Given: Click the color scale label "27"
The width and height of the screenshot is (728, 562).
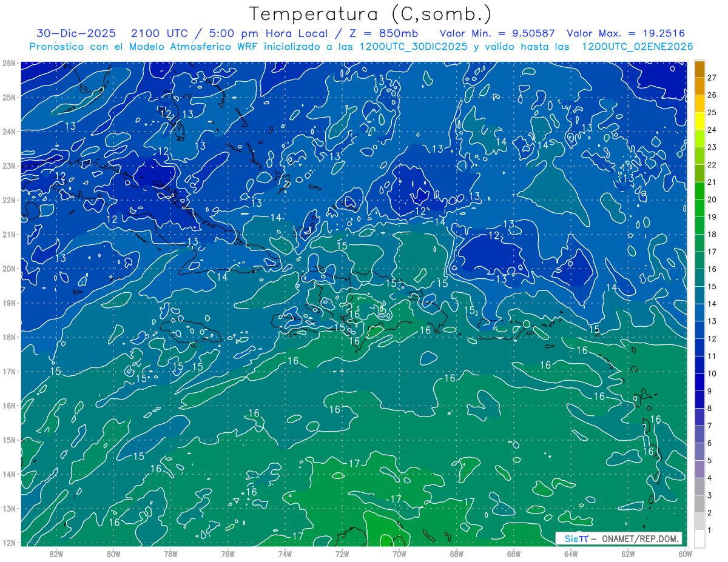Looking at the screenshot, I should click(712, 78).
